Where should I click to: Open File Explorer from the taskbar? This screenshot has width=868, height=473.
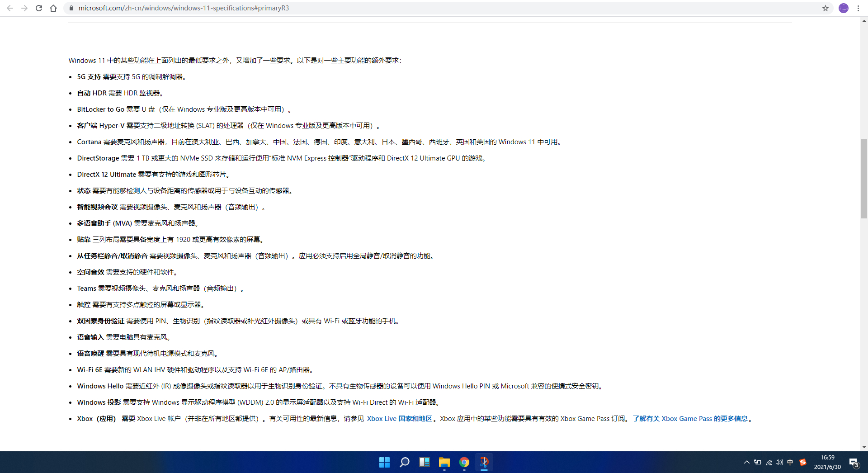pyautogui.click(x=444, y=462)
